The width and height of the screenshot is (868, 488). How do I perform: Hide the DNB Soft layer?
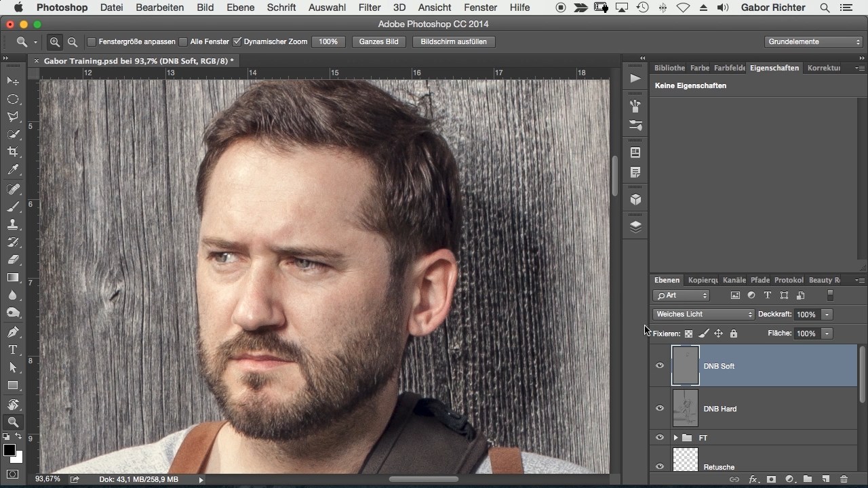660,366
